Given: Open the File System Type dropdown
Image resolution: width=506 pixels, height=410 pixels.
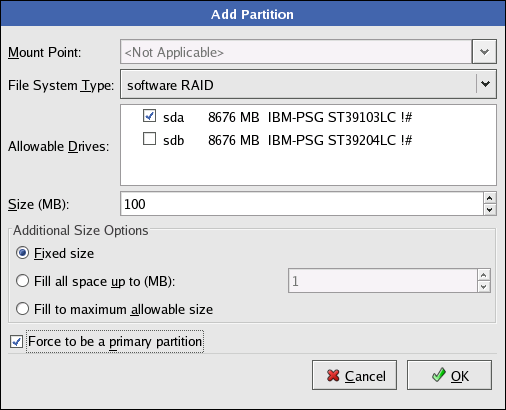Looking at the screenshot, I should (486, 84).
